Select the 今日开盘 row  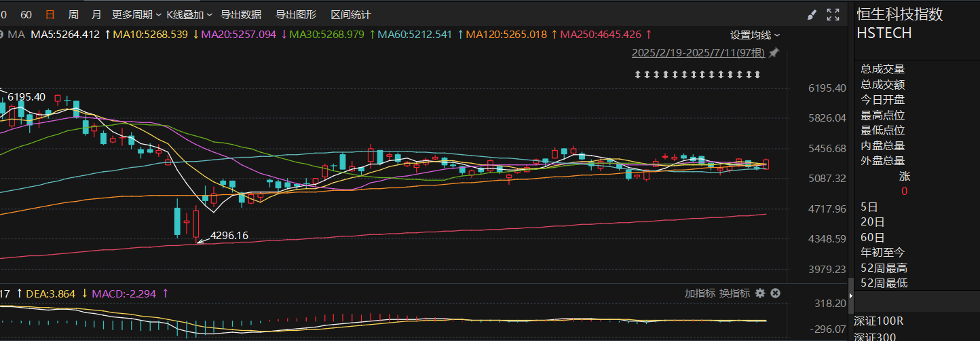pyautogui.click(x=883, y=100)
